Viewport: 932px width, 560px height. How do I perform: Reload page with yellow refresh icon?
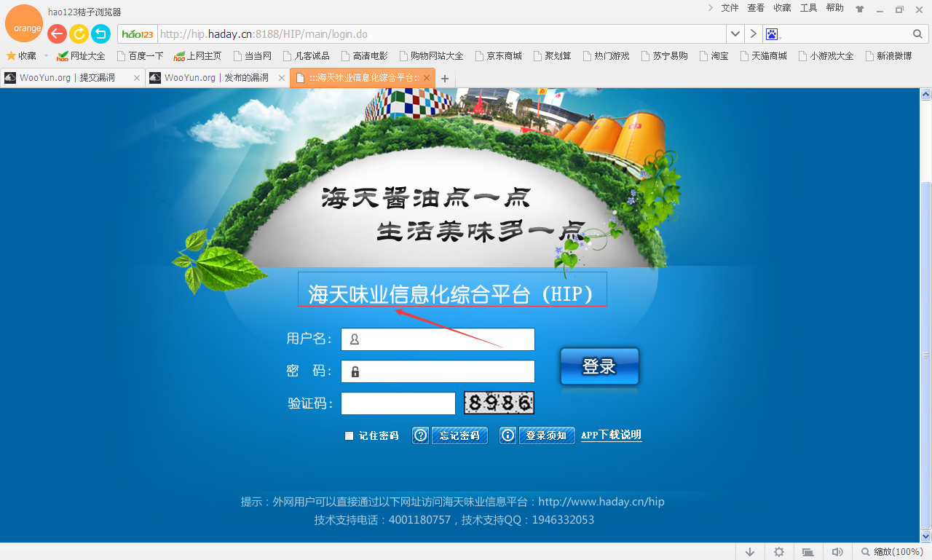(x=79, y=33)
